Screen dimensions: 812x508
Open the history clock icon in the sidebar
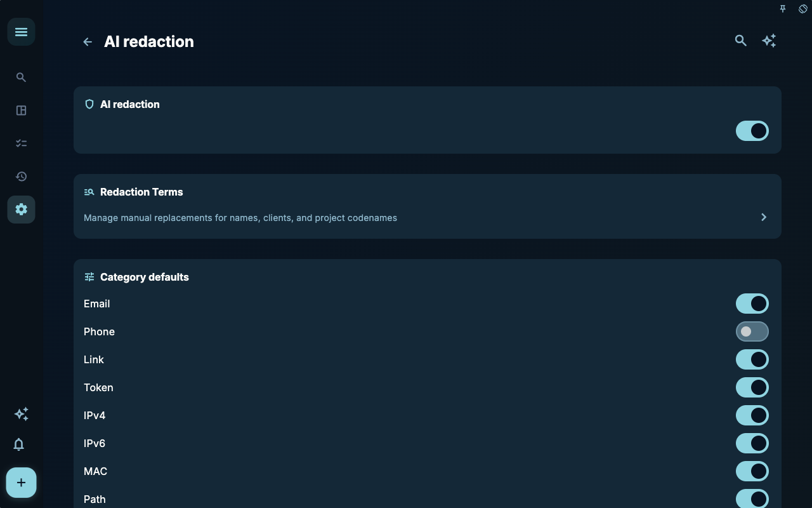coord(21,177)
